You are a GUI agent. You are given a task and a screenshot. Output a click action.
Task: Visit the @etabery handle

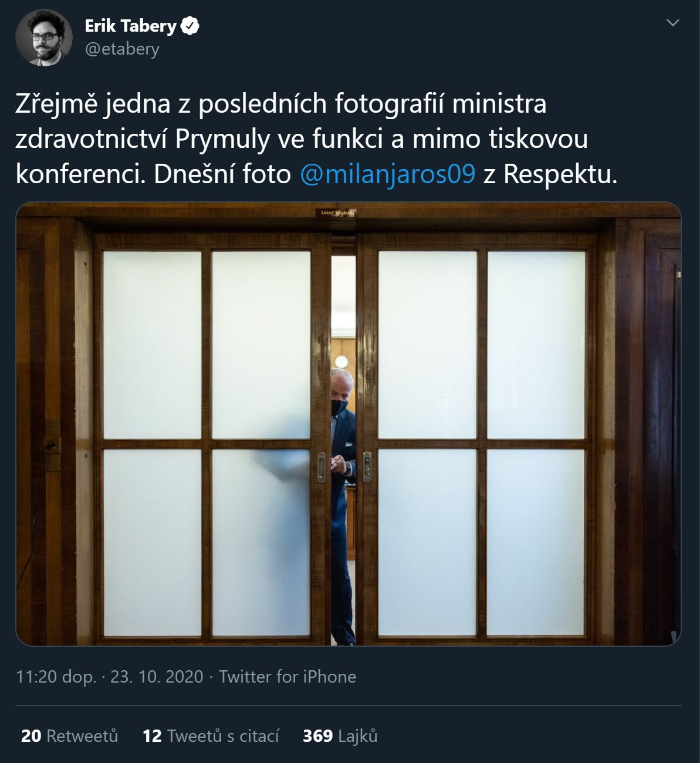tap(122, 49)
